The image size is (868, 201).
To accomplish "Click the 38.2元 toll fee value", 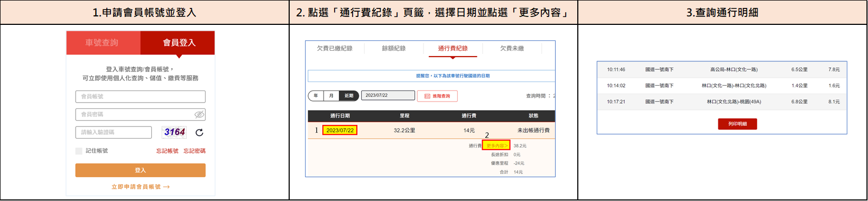I will click(520, 145).
